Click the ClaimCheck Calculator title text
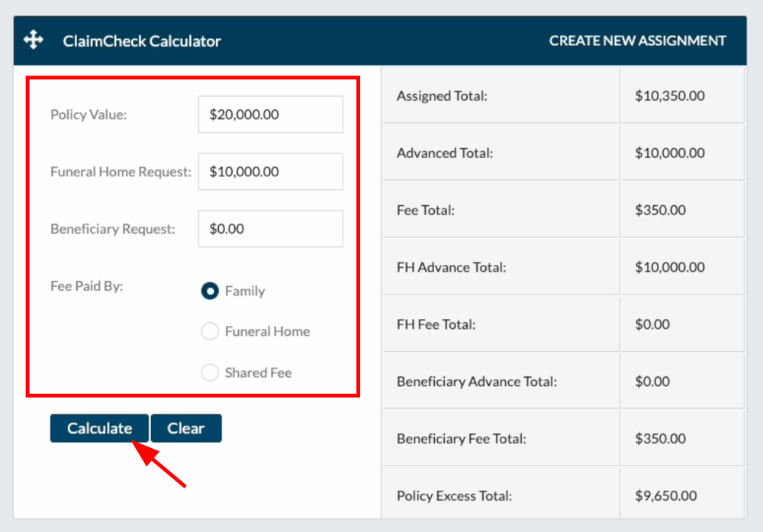The image size is (763, 532). [x=141, y=41]
